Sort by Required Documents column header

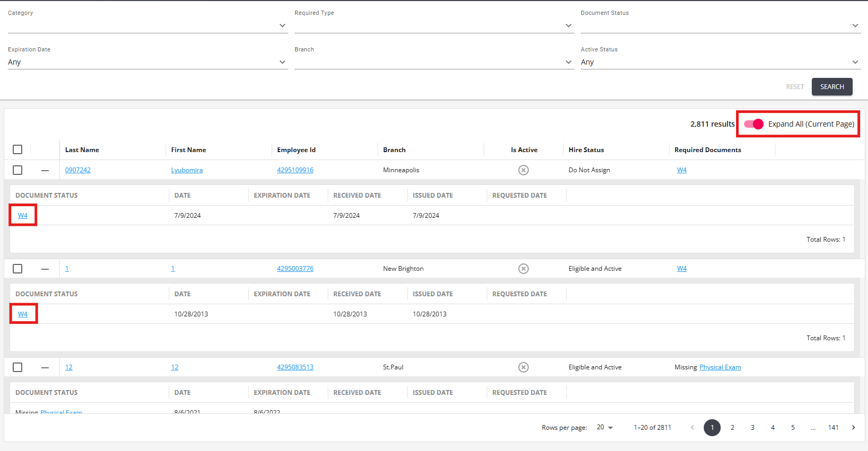[708, 150]
